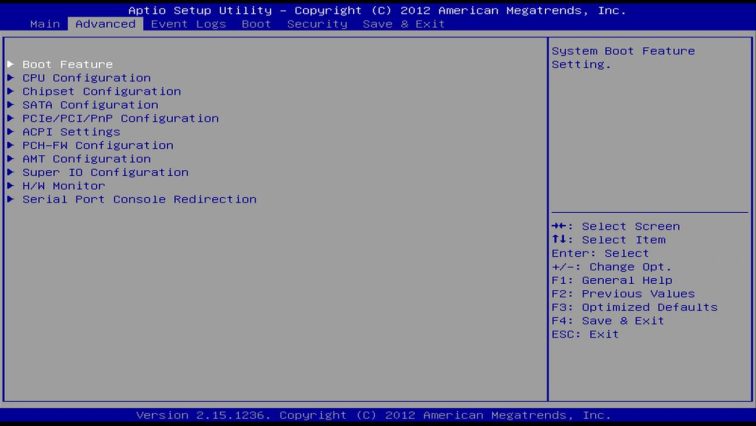This screenshot has width=756, height=426.
Task: Open Chipset Configuration submenu
Action: pos(101,91)
